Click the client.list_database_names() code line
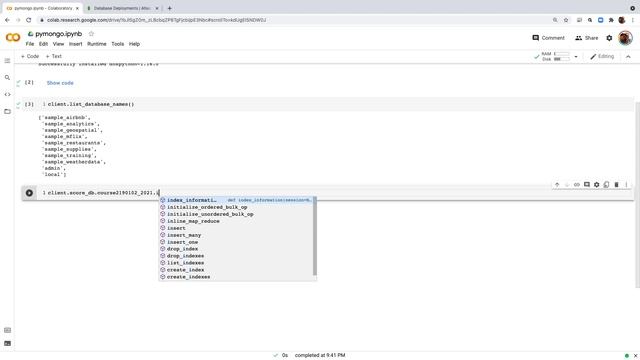Viewport: 640px width, 360px height. 91,104
